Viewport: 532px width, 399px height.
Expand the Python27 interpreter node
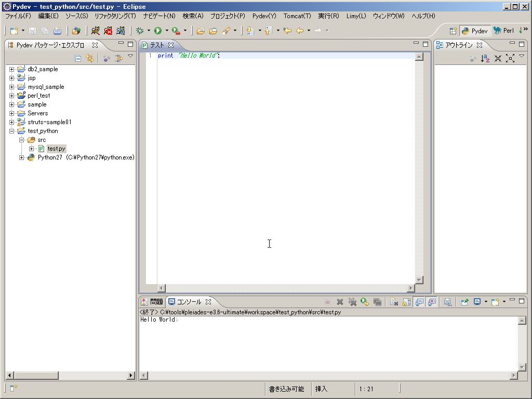[x=21, y=157]
